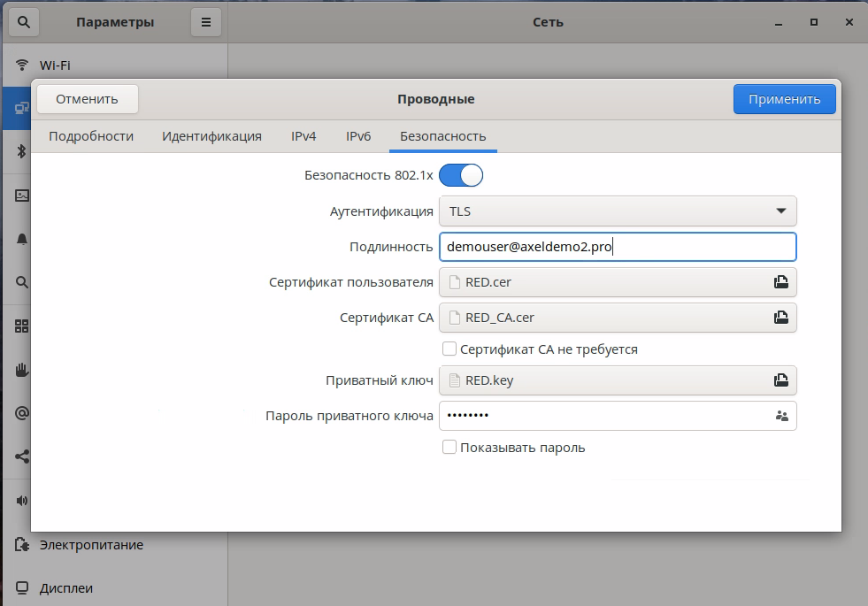Click the Wi-Fi icon in sidebar
Viewport: 868px width, 606px height.
22,65
